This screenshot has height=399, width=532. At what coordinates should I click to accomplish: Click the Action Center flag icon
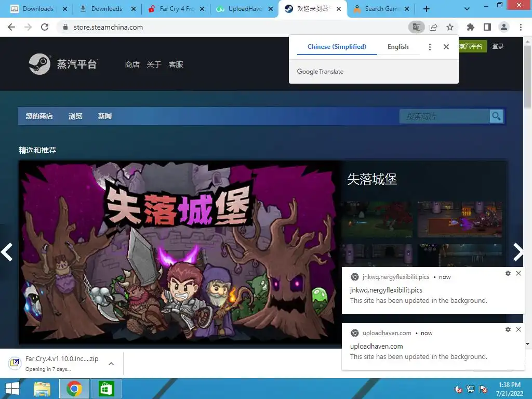coord(483,389)
